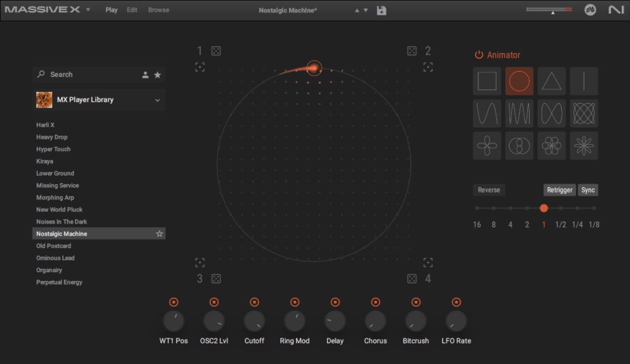Click the orange morph puck on circle

click(314, 68)
